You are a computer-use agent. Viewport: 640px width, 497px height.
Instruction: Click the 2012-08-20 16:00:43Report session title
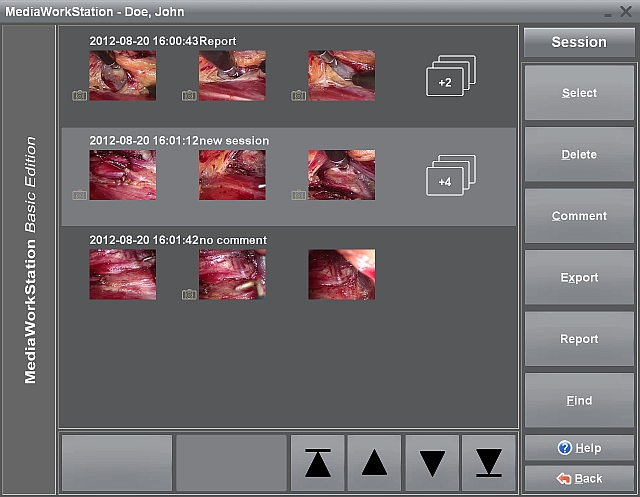163,41
